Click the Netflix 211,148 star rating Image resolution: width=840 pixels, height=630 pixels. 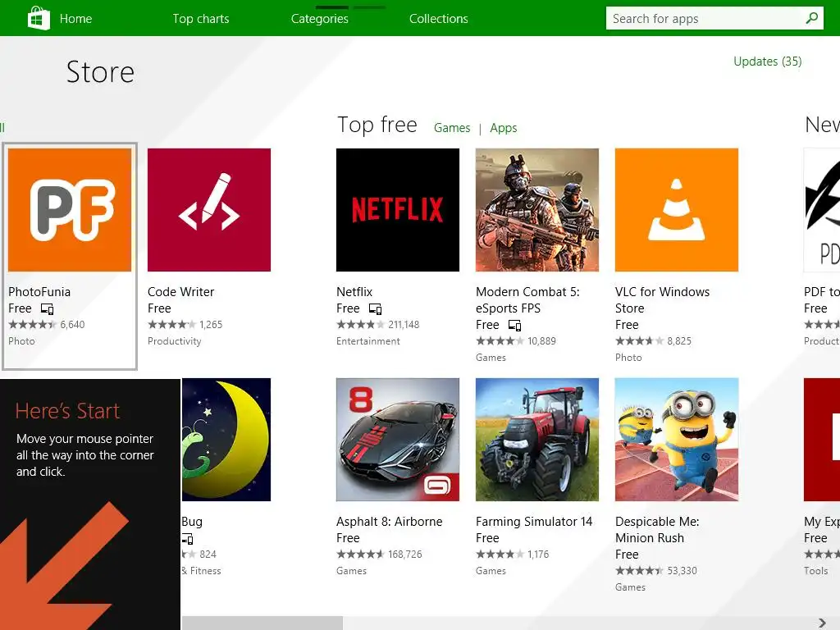(377, 325)
